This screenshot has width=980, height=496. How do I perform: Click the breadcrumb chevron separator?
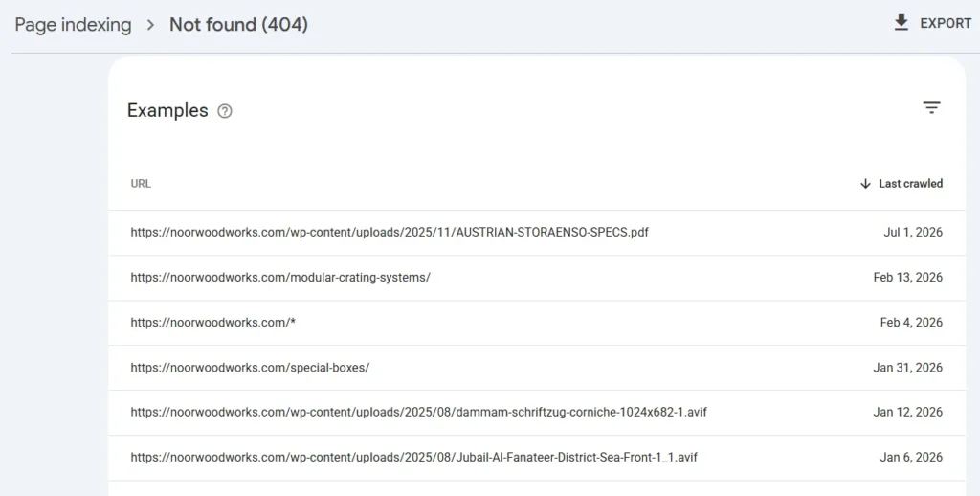[150, 25]
